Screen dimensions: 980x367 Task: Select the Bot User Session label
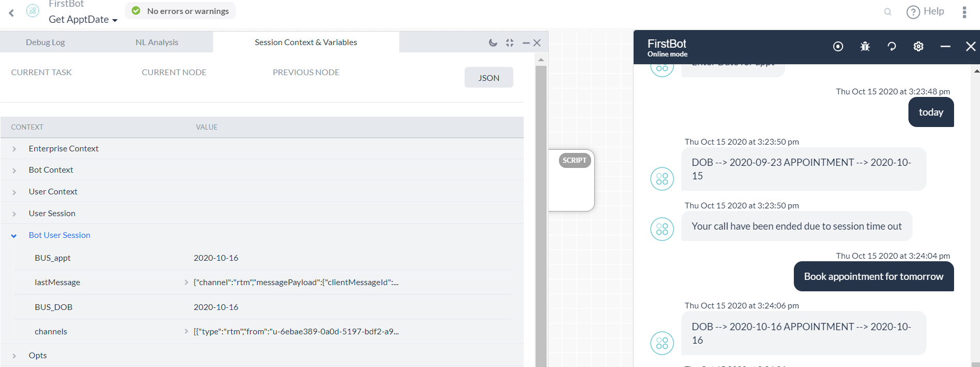[x=60, y=235]
